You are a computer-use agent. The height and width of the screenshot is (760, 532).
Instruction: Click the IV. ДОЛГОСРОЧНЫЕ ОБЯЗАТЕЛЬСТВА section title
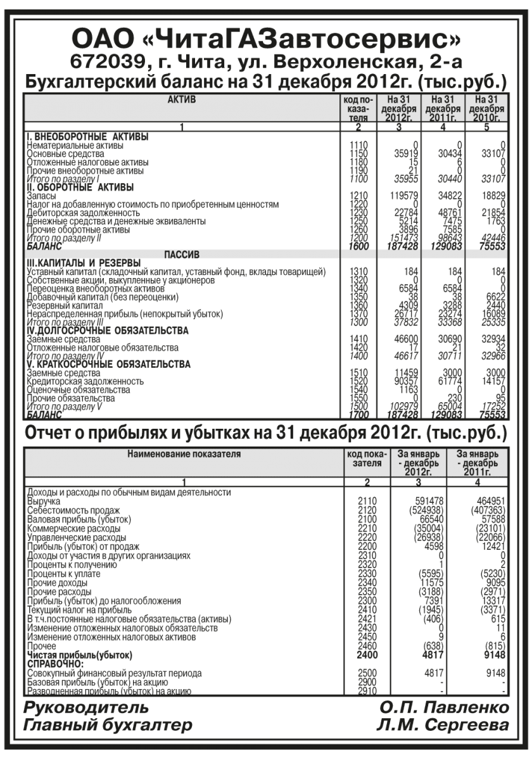106,331
